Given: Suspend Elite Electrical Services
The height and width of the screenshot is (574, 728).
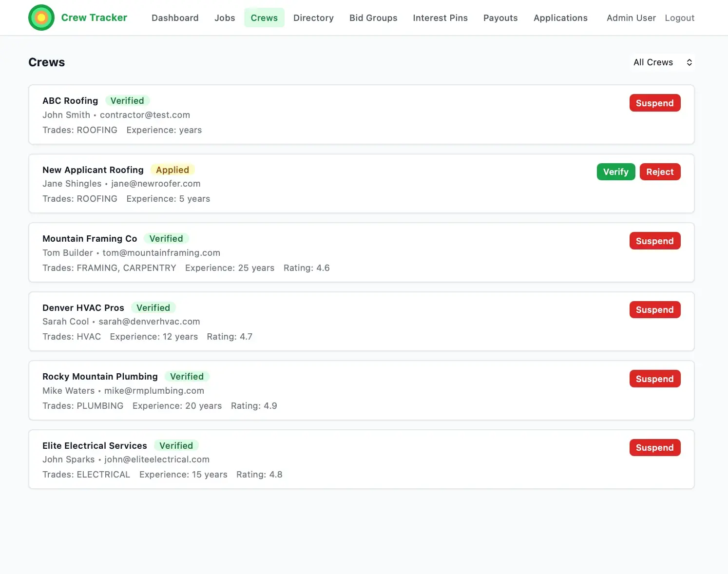Looking at the screenshot, I should click(654, 447).
